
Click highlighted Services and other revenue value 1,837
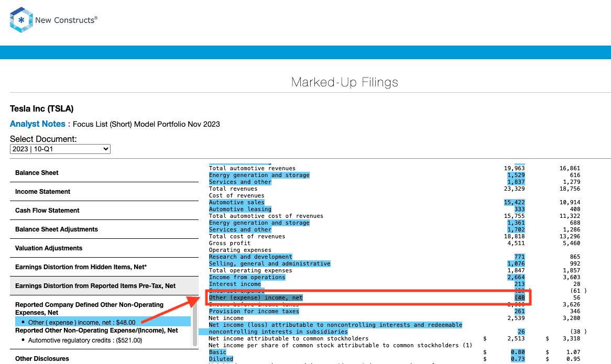coord(516,182)
